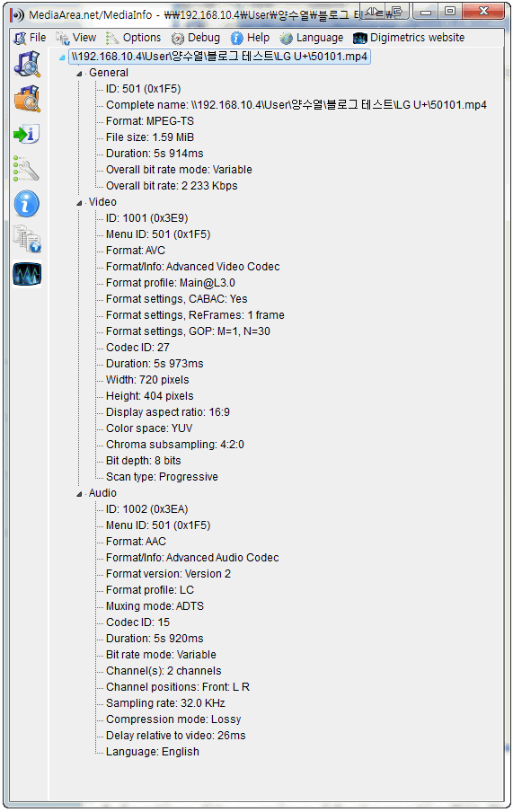
Task: Open the Debug menu
Action: [196, 38]
